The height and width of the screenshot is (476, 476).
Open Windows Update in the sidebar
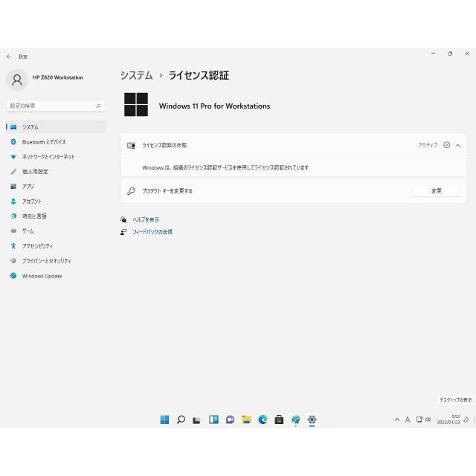pos(56,276)
